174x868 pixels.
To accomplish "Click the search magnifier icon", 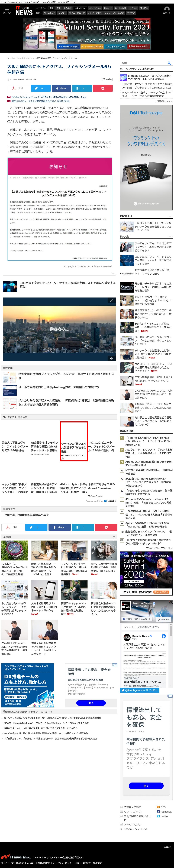I will point(169,63).
